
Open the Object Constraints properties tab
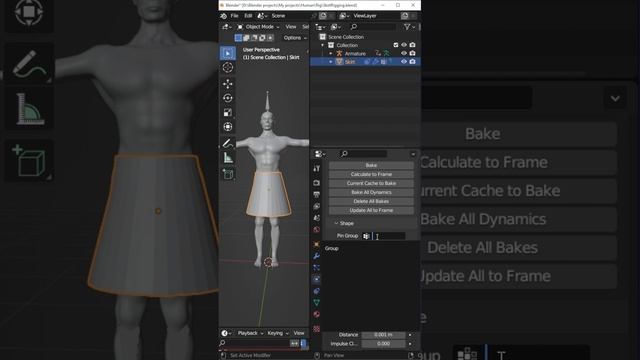pyautogui.click(x=316, y=291)
